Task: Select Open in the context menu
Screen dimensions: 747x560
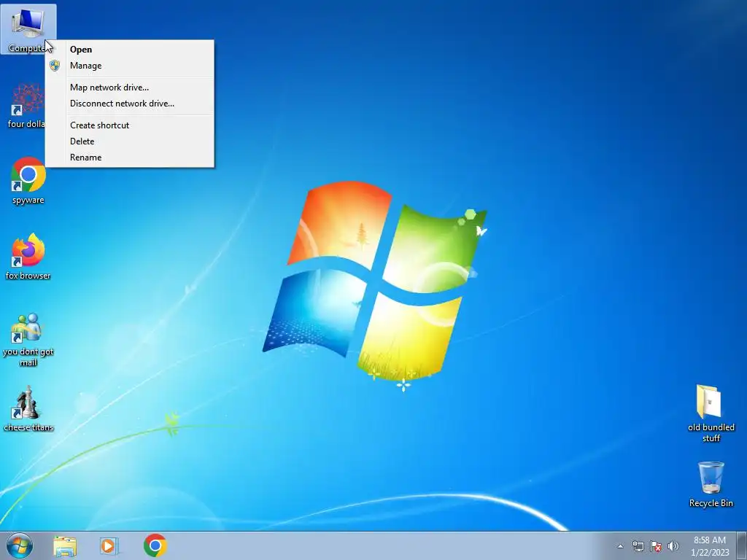Action: [x=130, y=50]
